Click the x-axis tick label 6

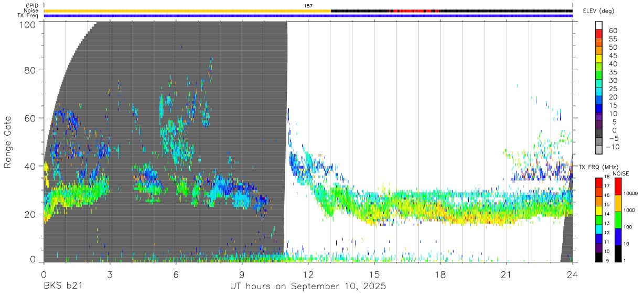[x=176, y=274]
